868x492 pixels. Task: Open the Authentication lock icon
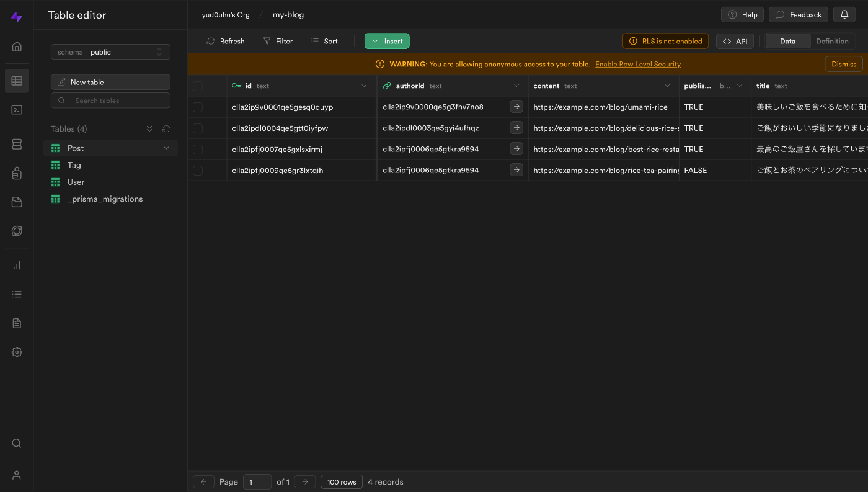pyautogui.click(x=17, y=173)
